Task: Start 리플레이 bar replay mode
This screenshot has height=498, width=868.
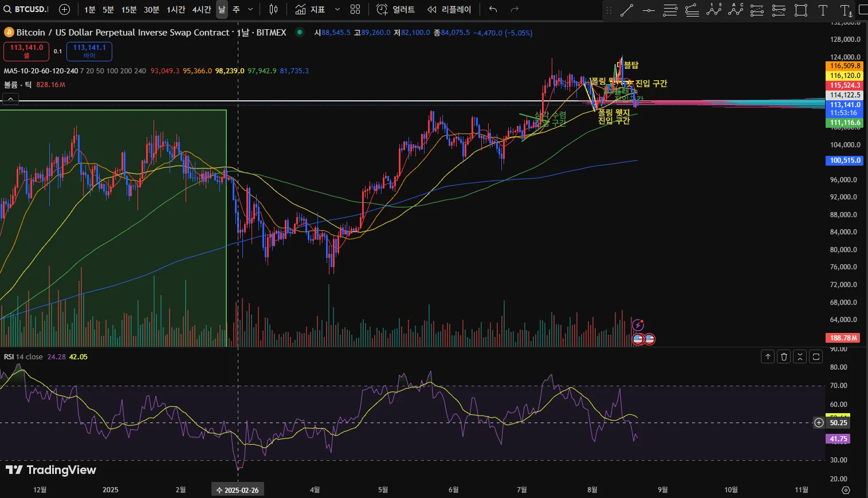Action: click(450, 9)
